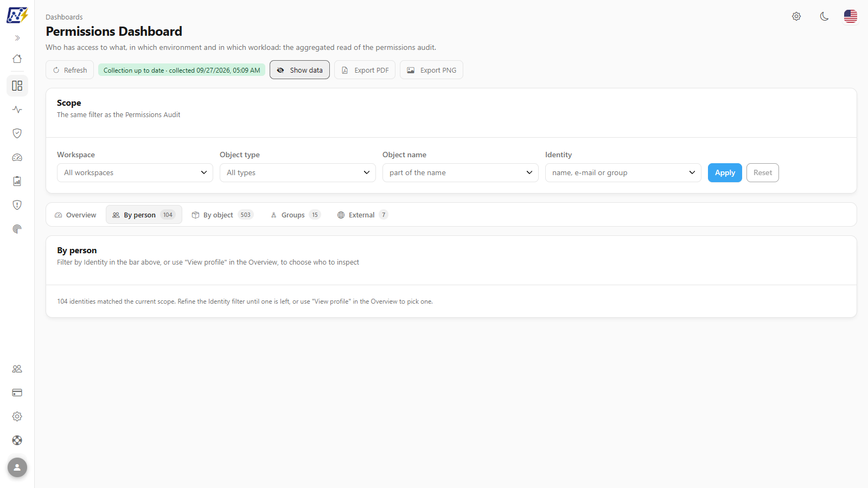868x488 pixels.
Task: Switch to the Overview tab
Action: [x=75, y=215]
